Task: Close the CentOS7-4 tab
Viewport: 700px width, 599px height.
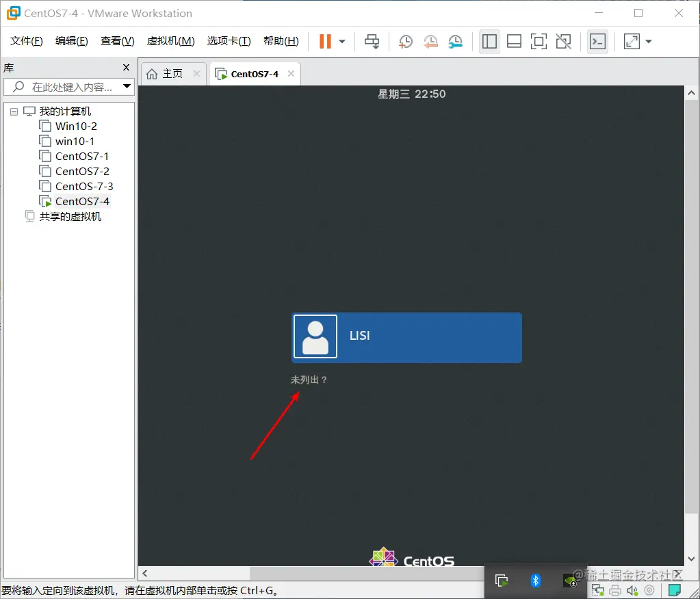Action: point(291,74)
